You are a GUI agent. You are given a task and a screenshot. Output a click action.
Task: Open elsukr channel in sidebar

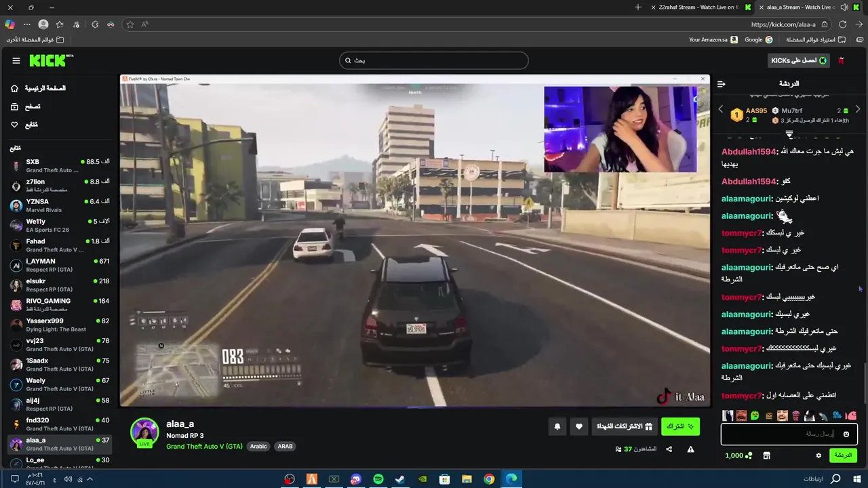(x=59, y=285)
